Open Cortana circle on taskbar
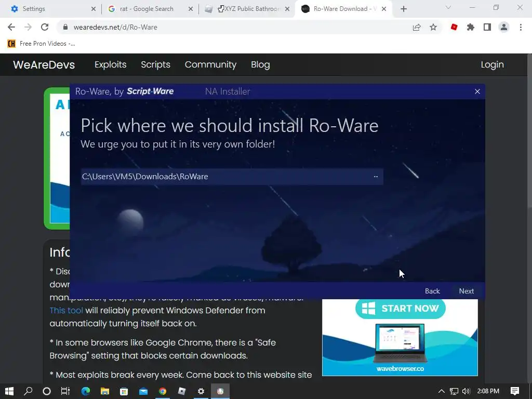 (x=46, y=391)
